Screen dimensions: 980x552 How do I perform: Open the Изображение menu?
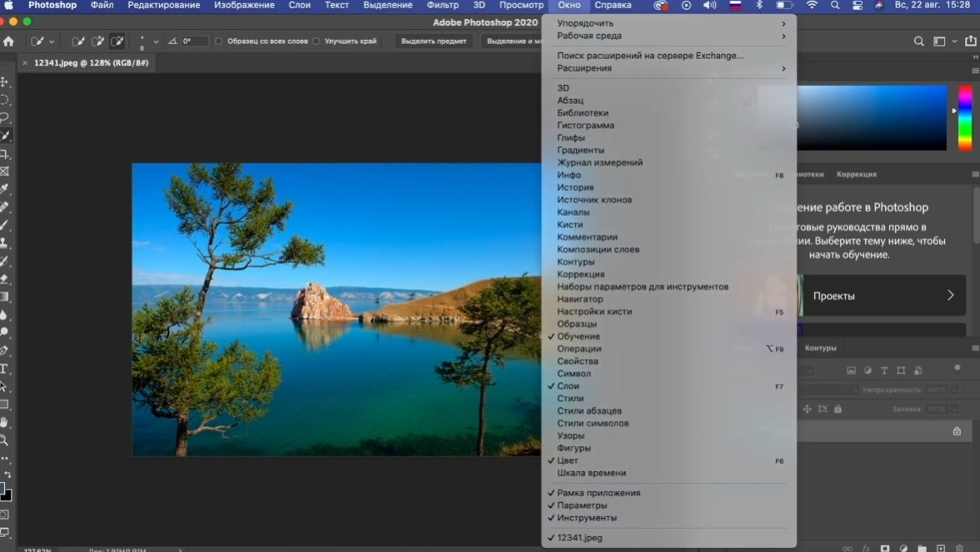(244, 5)
